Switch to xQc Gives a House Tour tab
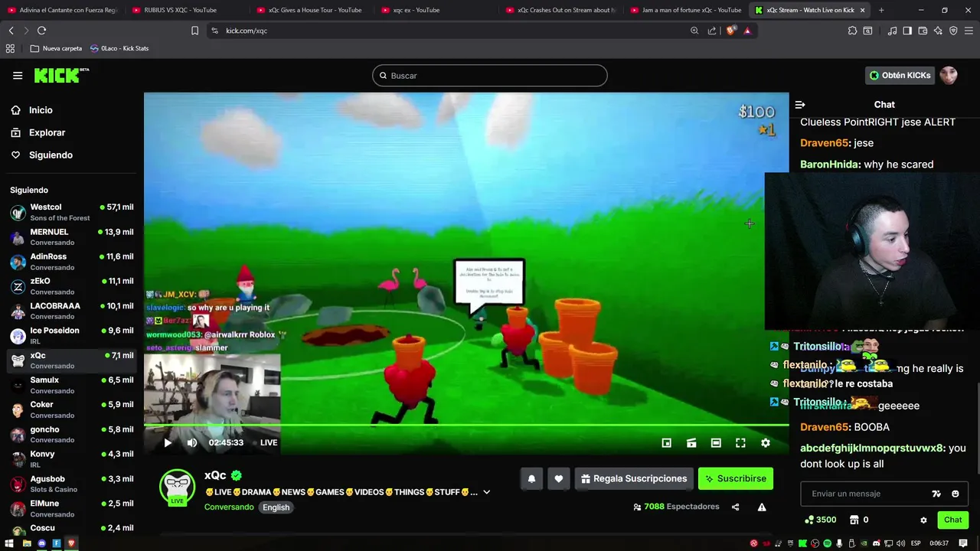 tap(310, 10)
